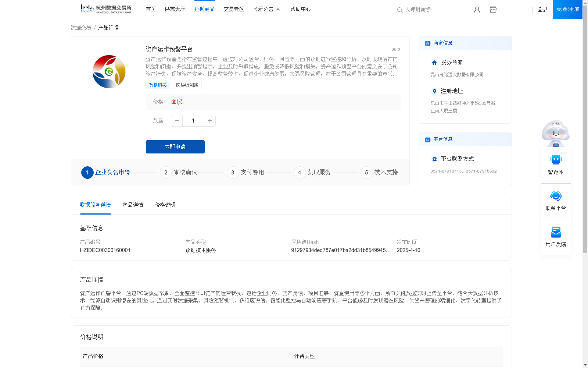The image size is (588, 368).
Task: Click the 免费注册 button
Action: click(x=568, y=10)
